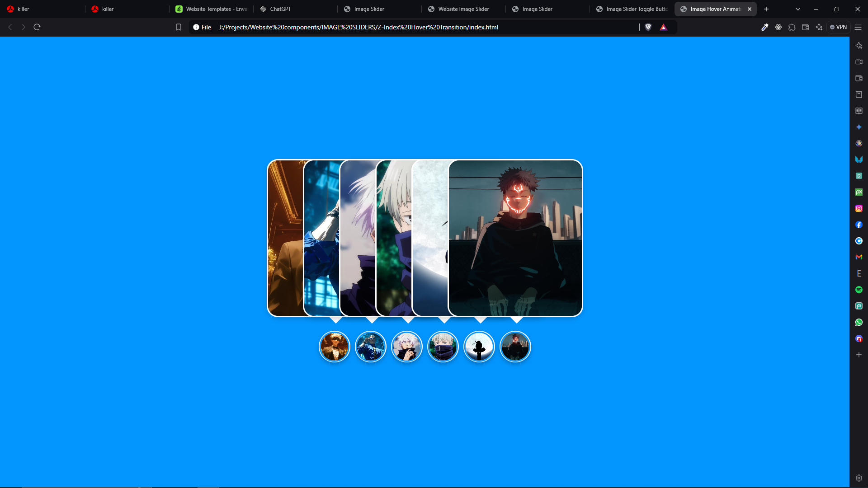Image resolution: width=868 pixels, height=488 pixels.
Task: Open Webflow W sidebar shortcut
Action: click(x=859, y=160)
